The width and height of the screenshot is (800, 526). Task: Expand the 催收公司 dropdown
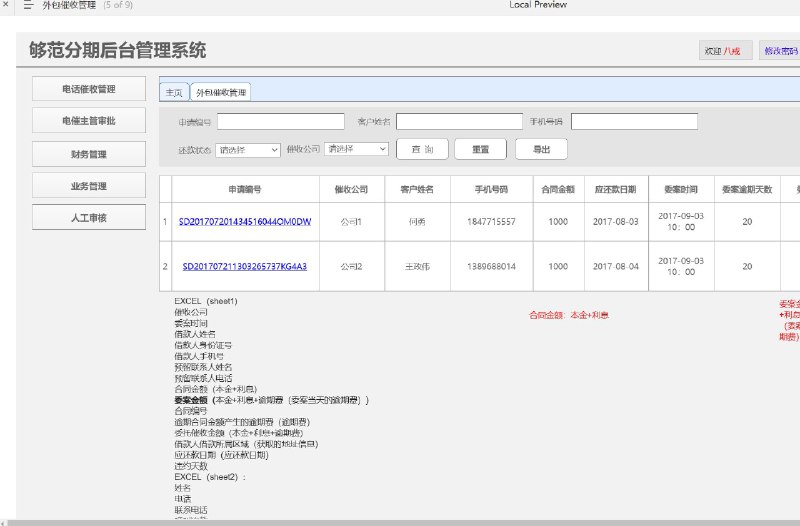(x=356, y=149)
